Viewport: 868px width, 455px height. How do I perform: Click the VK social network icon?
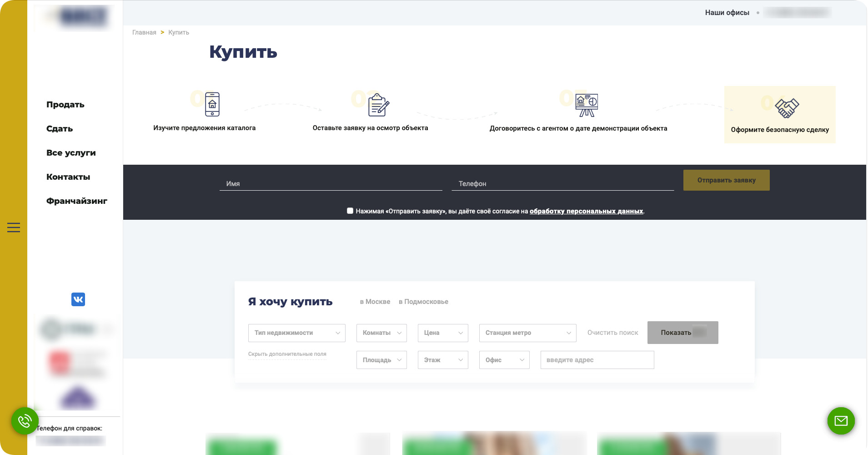[x=78, y=299]
